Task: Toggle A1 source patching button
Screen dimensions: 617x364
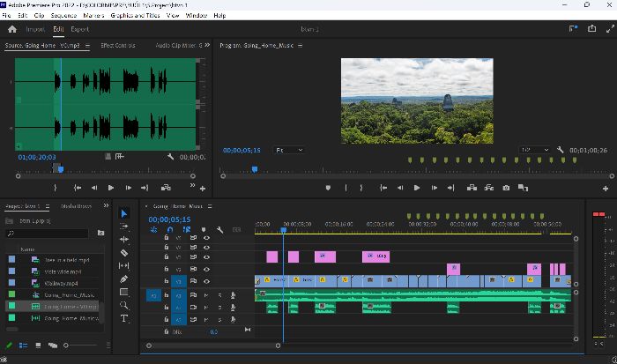Action: pyautogui.click(x=153, y=295)
